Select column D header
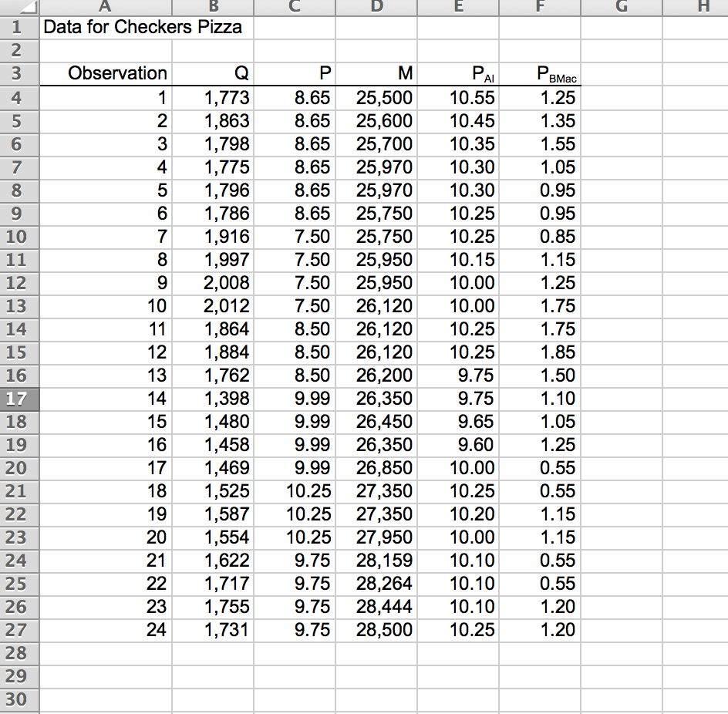Image resolution: width=728 pixels, height=714 pixels. [x=377, y=7]
